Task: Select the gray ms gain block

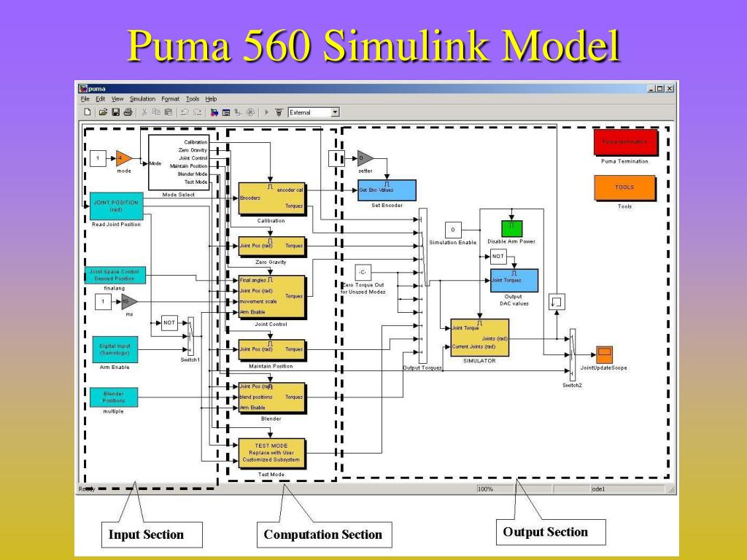Action: 128,301
